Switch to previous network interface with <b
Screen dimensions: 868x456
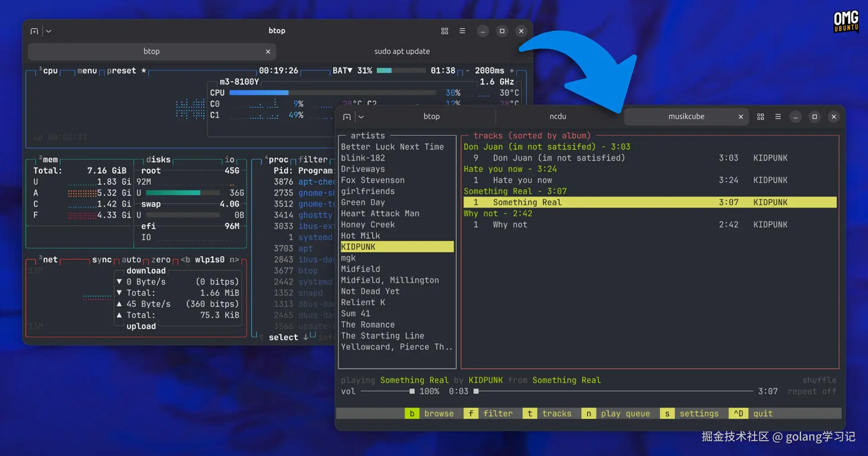pyautogui.click(x=185, y=260)
